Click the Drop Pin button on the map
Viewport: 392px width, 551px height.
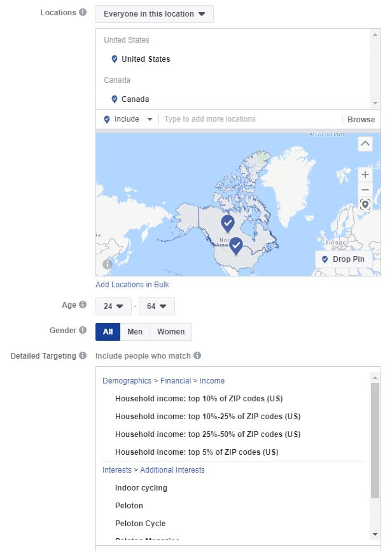pos(344,259)
